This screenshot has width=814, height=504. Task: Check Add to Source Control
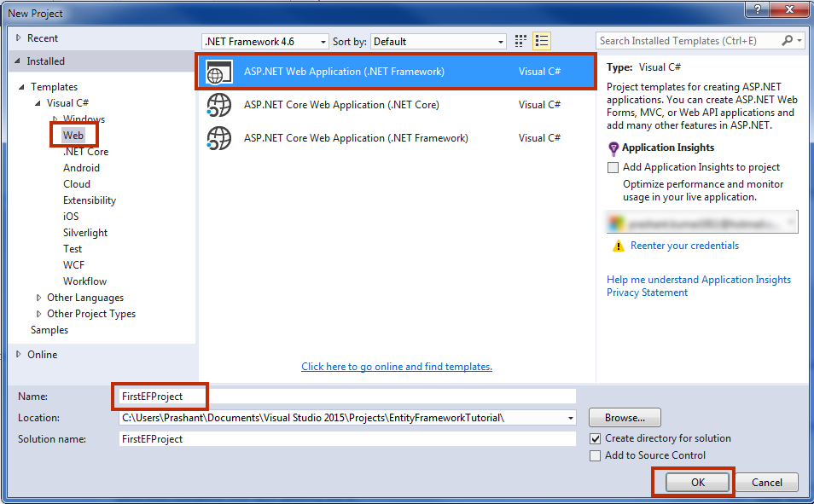(x=596, y=455)
